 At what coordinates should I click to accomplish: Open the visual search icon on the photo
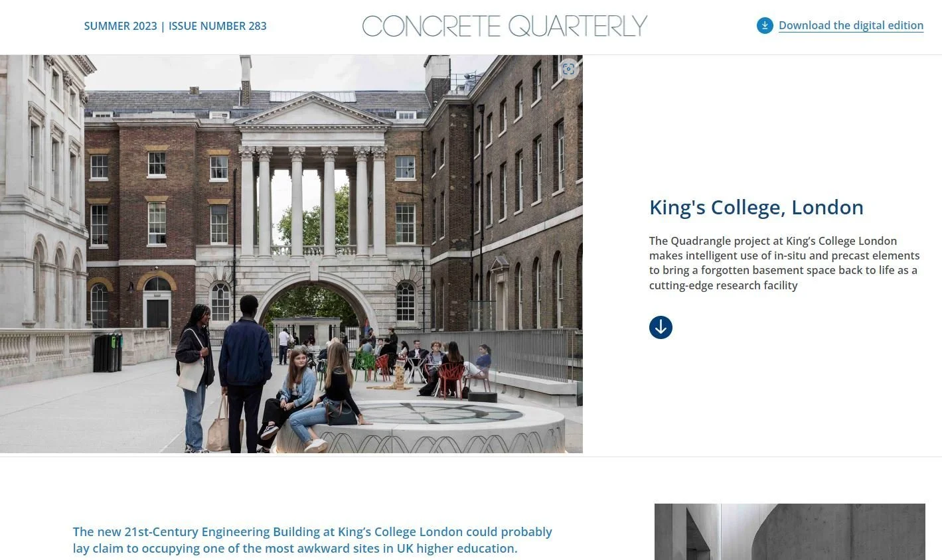568,69
